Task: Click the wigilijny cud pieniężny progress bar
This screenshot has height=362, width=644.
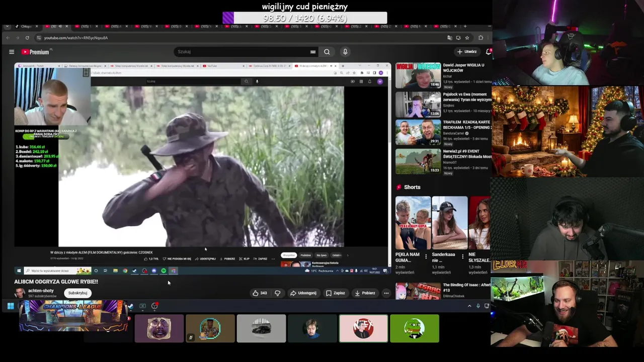Action: point(305,18)
